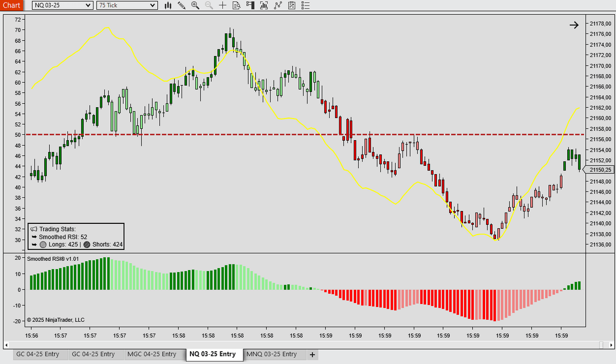Enable the crosshair cursor tool
The width and height of the screenshot is (616, 364).
pos(222,6)
